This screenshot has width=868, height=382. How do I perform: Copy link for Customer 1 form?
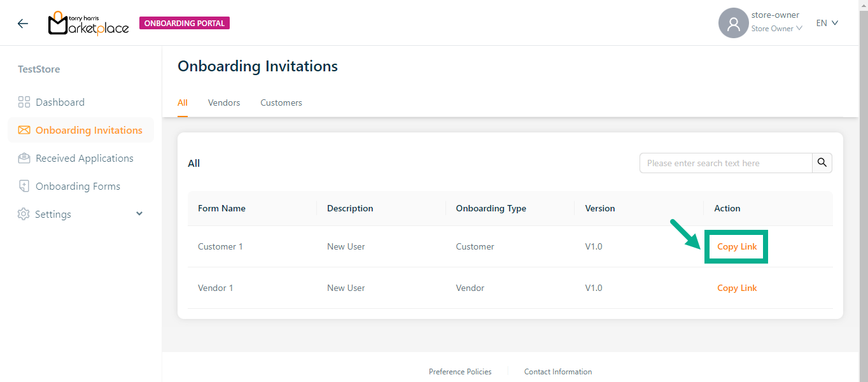[737, 246]
